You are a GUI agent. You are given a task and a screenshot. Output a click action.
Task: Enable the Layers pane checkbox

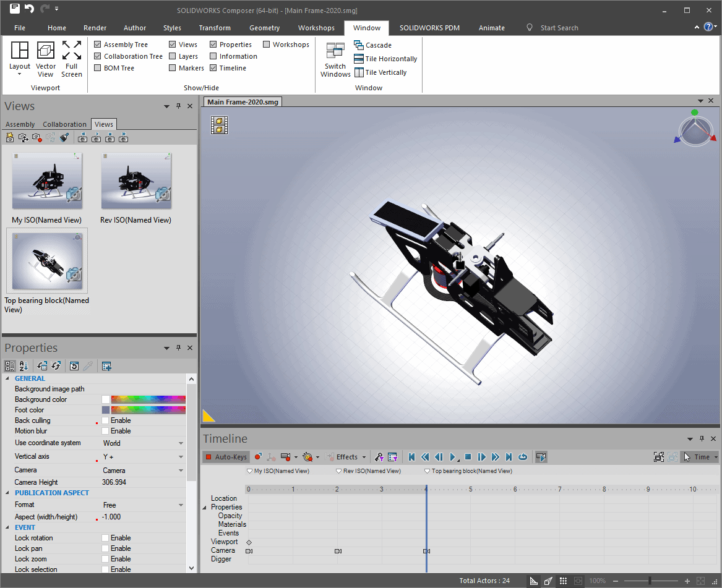[172, 56]
